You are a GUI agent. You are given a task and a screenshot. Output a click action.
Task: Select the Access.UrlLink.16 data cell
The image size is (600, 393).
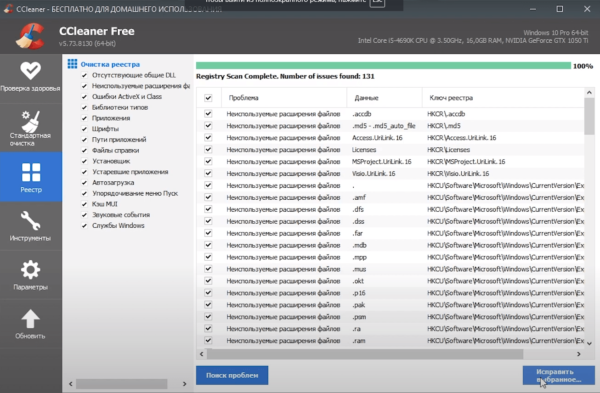[377, 138]
